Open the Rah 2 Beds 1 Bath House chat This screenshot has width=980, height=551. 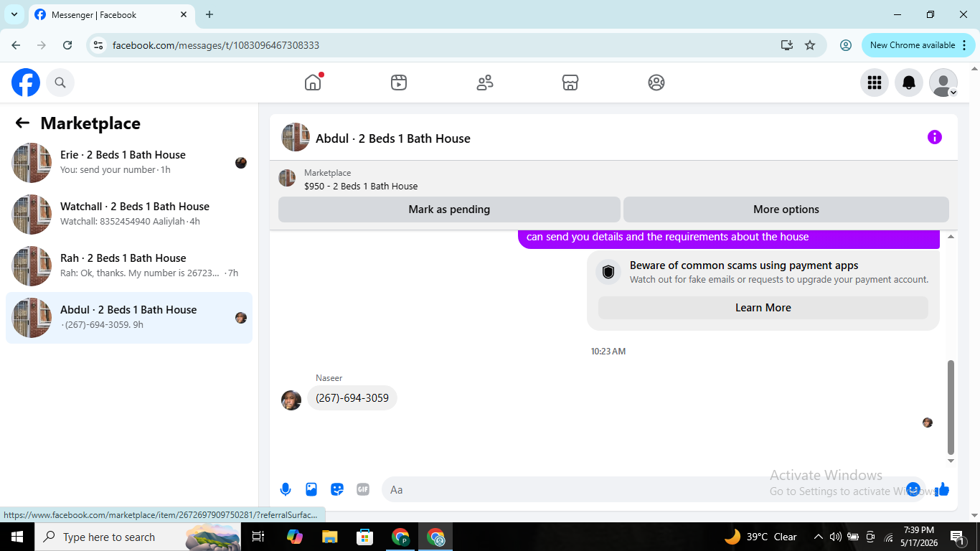(x=129, y=266)
